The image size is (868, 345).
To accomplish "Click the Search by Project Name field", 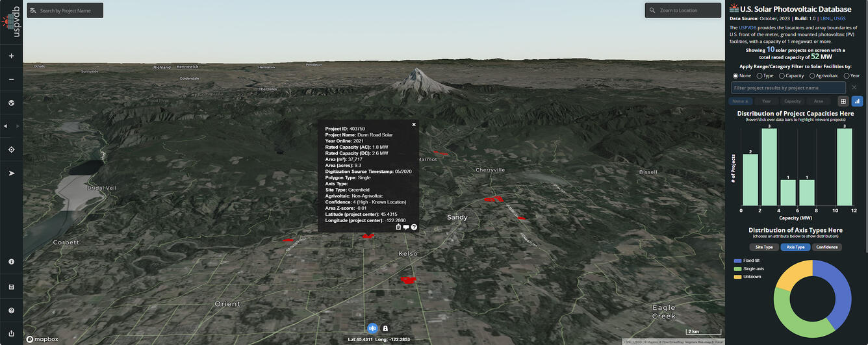I will 65,10.
